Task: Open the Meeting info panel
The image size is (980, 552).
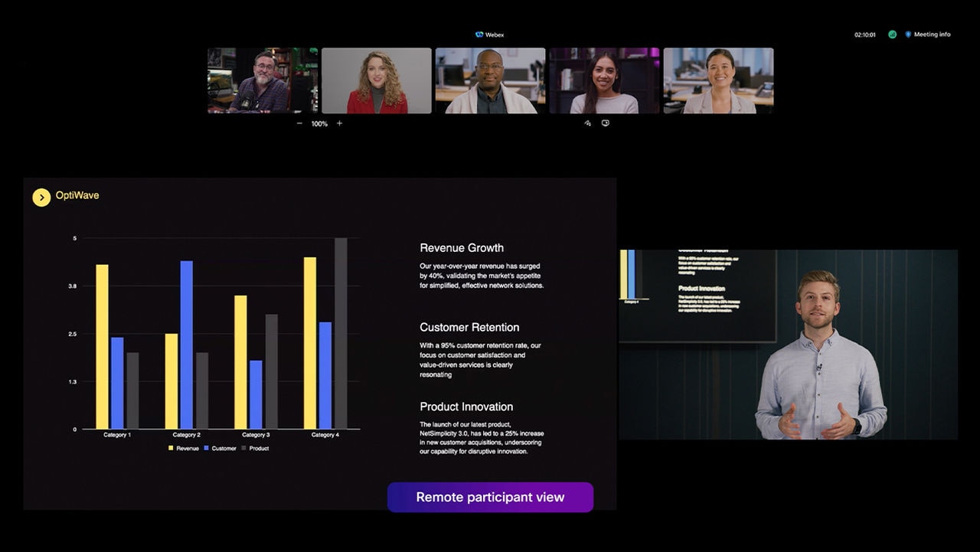Action: [x=927, y=34]
